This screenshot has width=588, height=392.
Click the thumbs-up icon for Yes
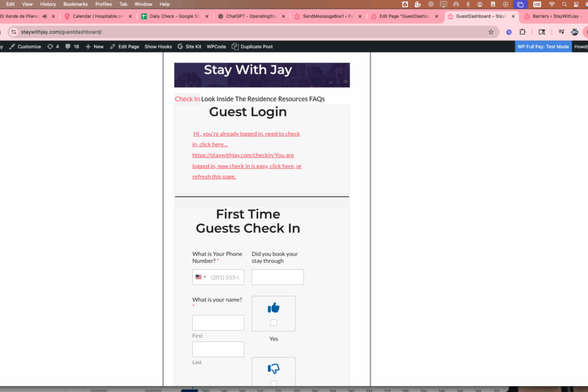273,308
